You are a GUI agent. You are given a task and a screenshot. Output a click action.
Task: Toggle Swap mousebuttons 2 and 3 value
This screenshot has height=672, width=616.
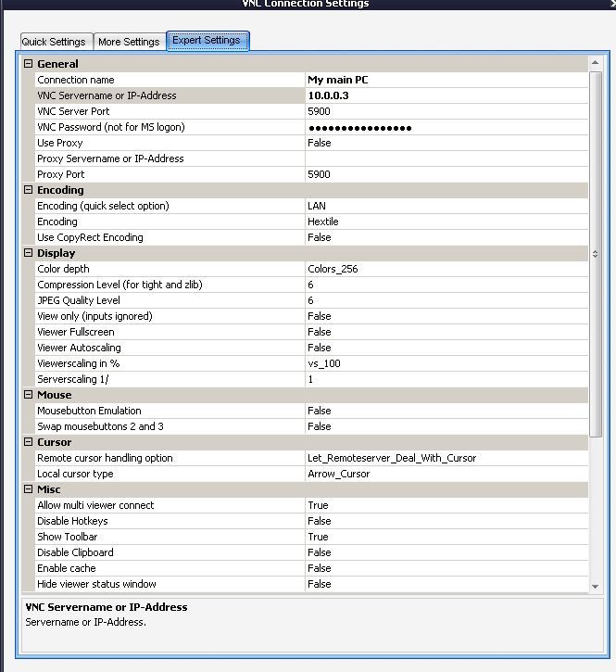click(446, 426)
